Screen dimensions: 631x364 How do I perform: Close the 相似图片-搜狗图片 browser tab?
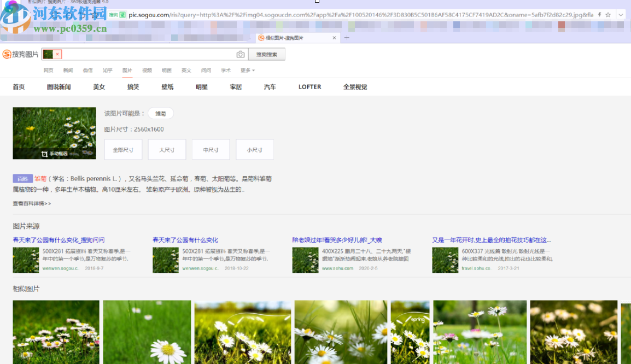click(x=335, y=38)
